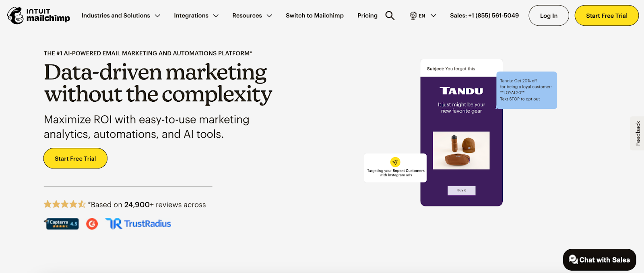Open Industries and Solutions menu
644x273 pixels.
click(x=121, y=16)
